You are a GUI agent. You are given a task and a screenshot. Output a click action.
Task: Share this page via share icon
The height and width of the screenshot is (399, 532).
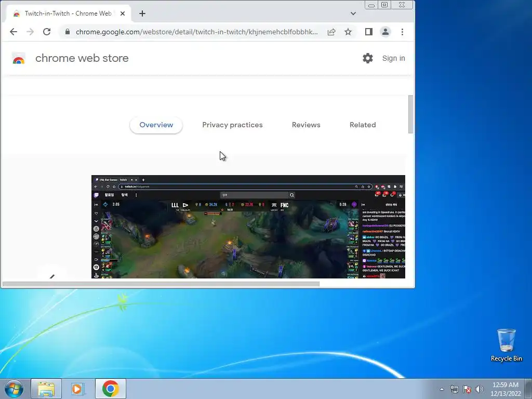tap(331, 32)
